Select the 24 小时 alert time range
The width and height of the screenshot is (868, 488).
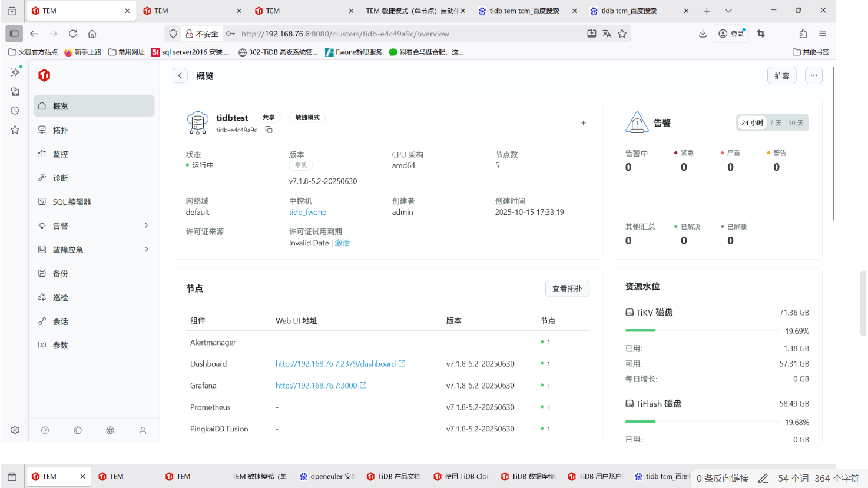[x=752, y=123]
